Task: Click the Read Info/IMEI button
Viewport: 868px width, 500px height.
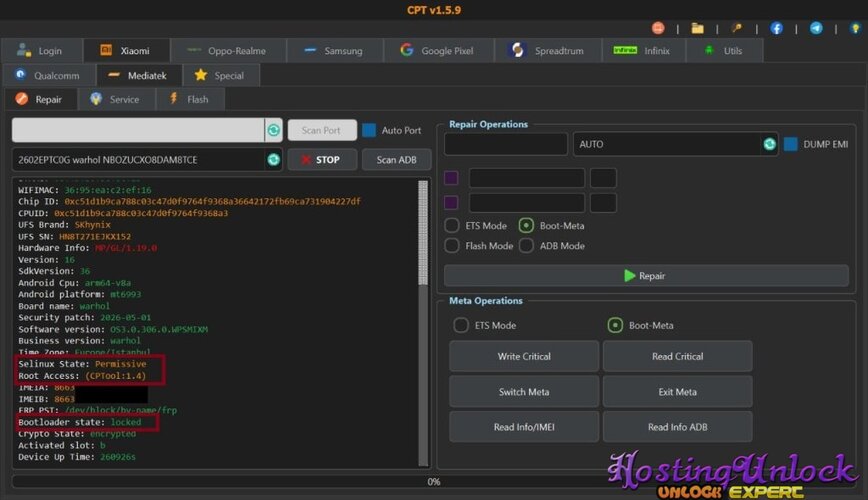Action: click(x=524, y=427)
